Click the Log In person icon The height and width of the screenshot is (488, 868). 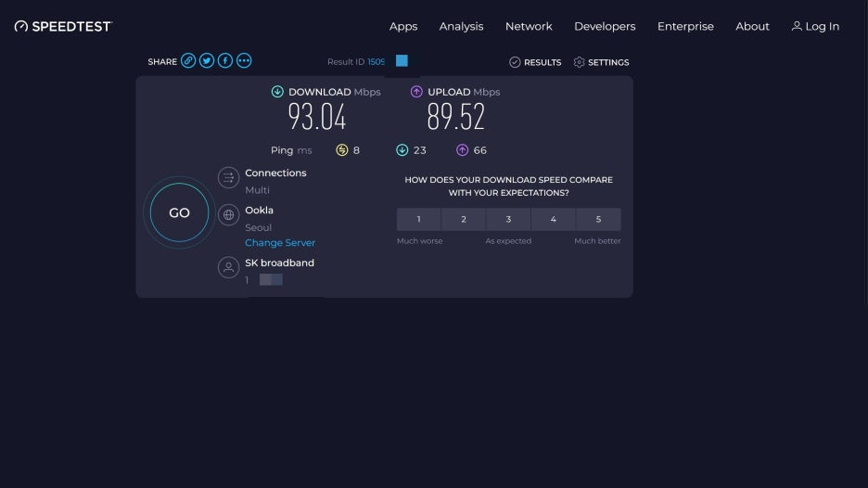coord(797,26)
